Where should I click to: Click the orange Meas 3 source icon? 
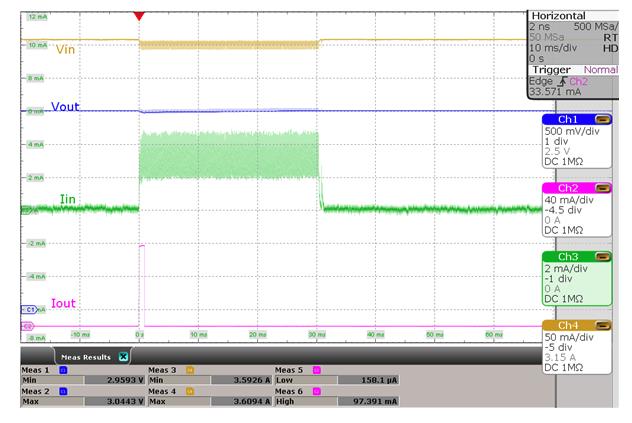point(188,370)
